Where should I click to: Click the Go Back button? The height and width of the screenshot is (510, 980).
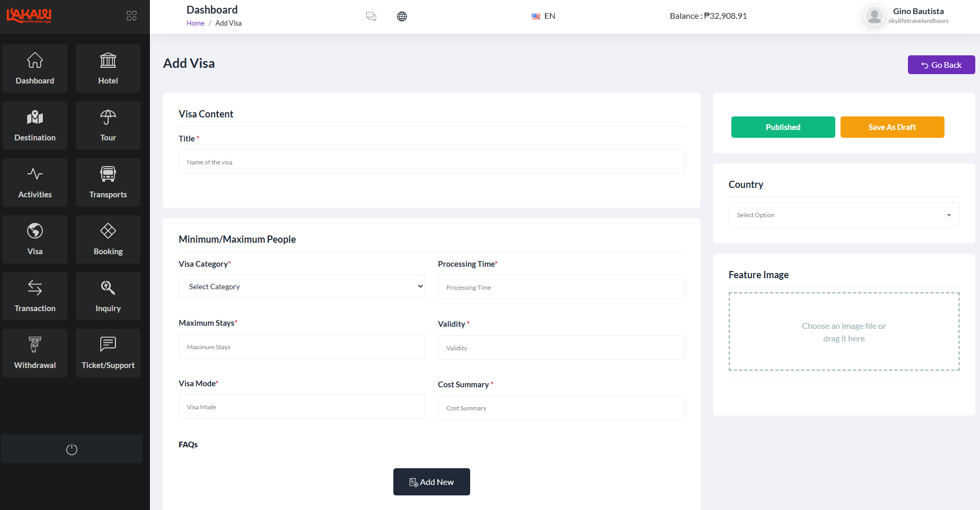(941, 65)
